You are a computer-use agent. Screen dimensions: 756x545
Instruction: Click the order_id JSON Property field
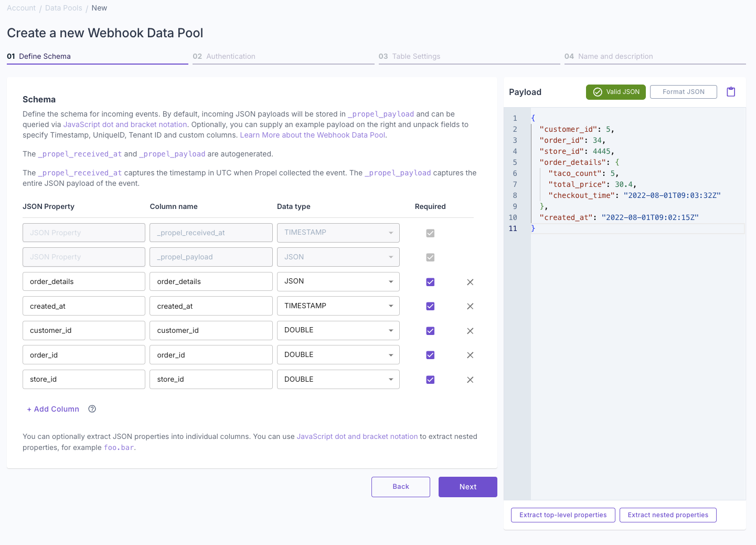pyautogui.click(x=83, y=354)
